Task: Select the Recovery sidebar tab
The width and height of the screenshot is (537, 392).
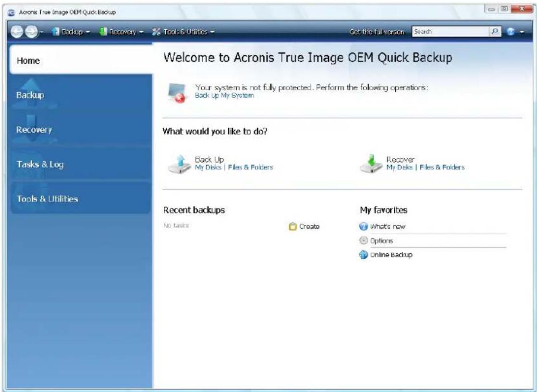Action: point(81,130)
